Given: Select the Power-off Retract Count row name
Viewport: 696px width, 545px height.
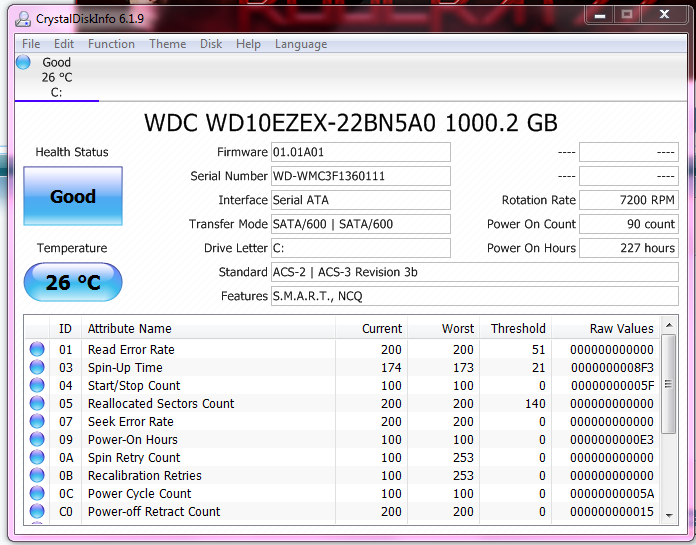Looking at the screenshot, I should tap(154, 511).
